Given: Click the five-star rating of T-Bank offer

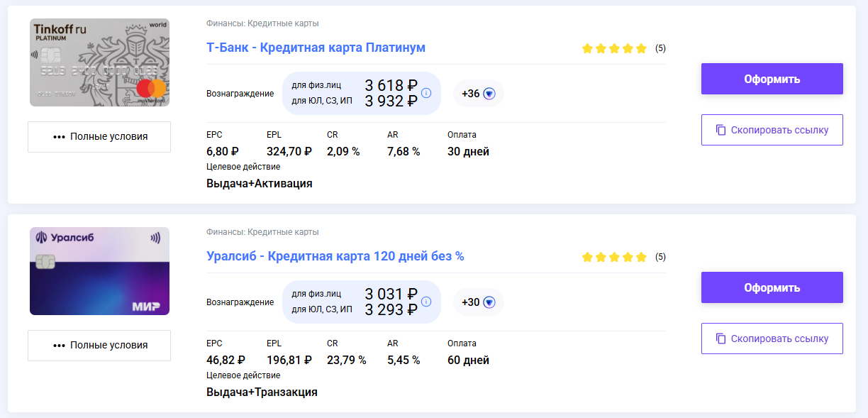Looking at the screenshot, I should [x=614, y=48].
